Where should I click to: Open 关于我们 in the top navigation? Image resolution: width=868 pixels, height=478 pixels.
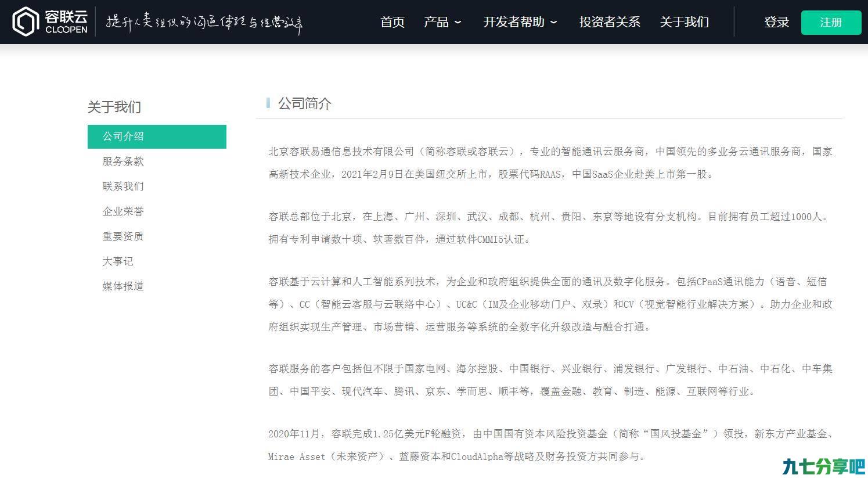(x=685, y=22)
